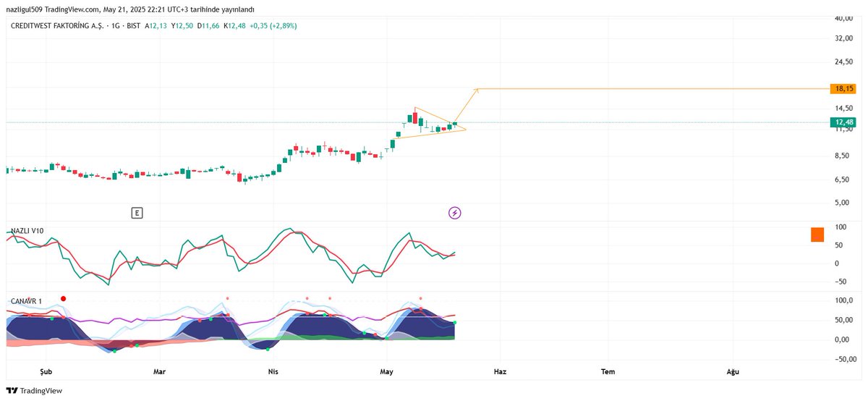Click the NAZLI V10 indicator label
868x401 pixels.
click(27, 231)
